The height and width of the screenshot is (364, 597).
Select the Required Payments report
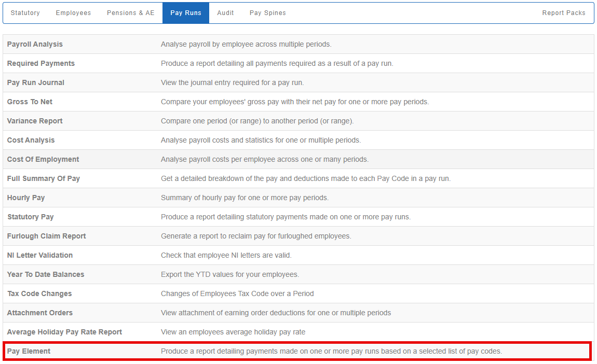(x=41, y=63)
